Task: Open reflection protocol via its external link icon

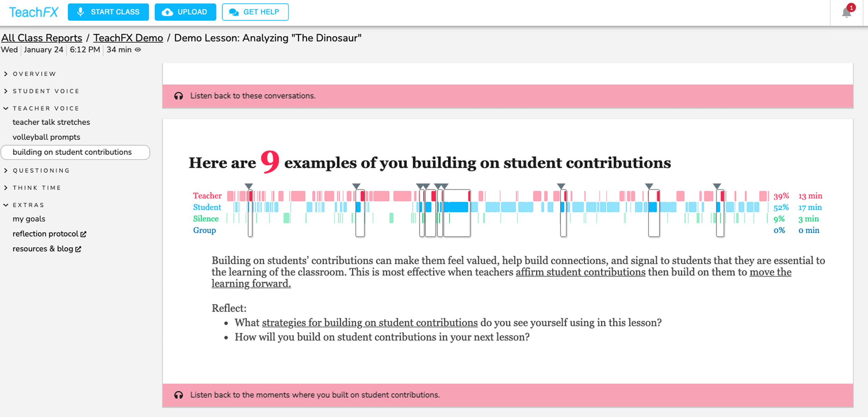Action: 84,234
